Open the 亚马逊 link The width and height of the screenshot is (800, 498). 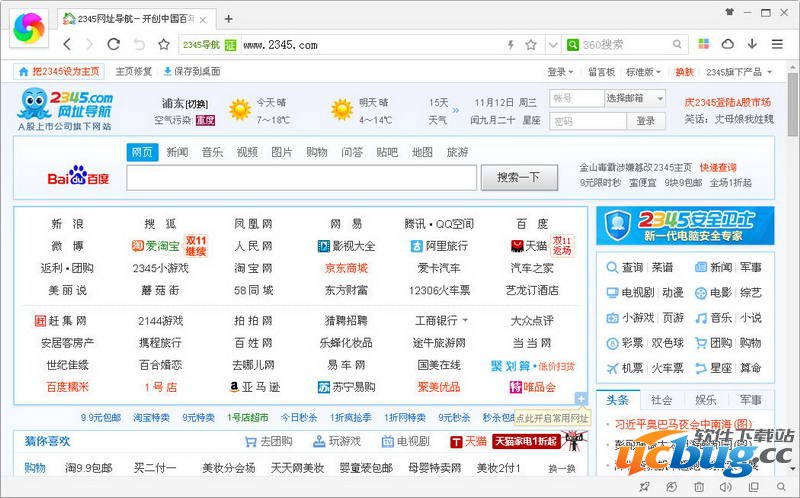click(x=255, y=387)
